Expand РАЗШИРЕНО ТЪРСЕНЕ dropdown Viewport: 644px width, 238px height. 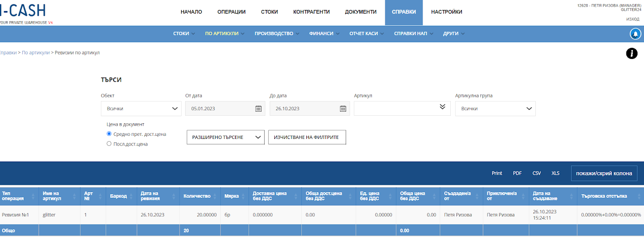(x=225, y=137)
